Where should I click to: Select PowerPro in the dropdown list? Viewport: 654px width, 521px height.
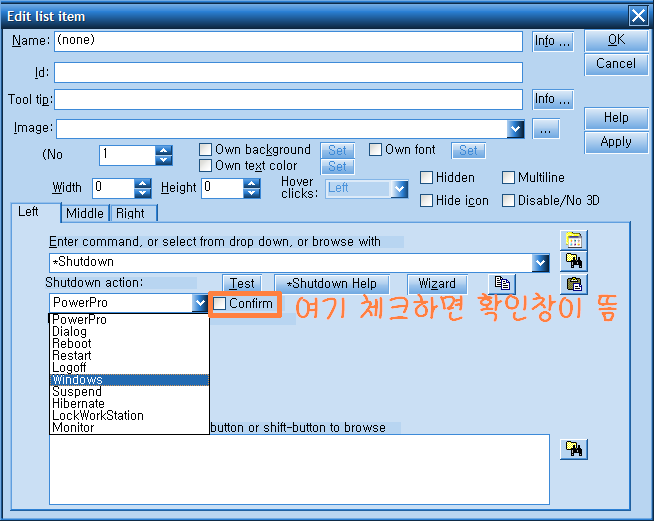click(129, 320)
